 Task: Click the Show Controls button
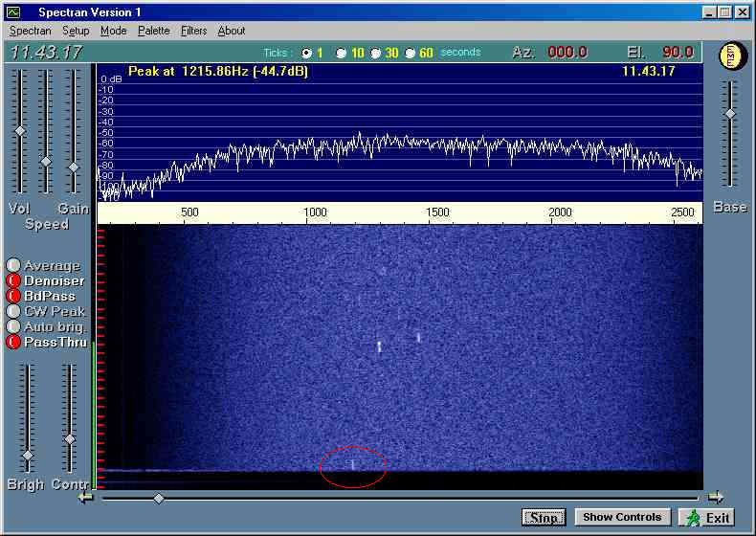(622, 517)
